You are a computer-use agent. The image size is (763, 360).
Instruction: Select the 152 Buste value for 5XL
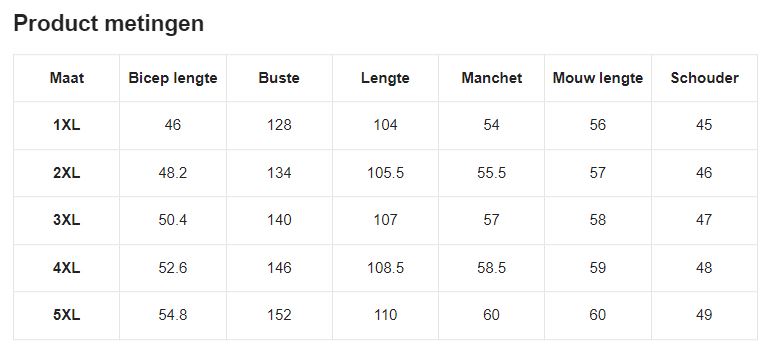point(279,315)
